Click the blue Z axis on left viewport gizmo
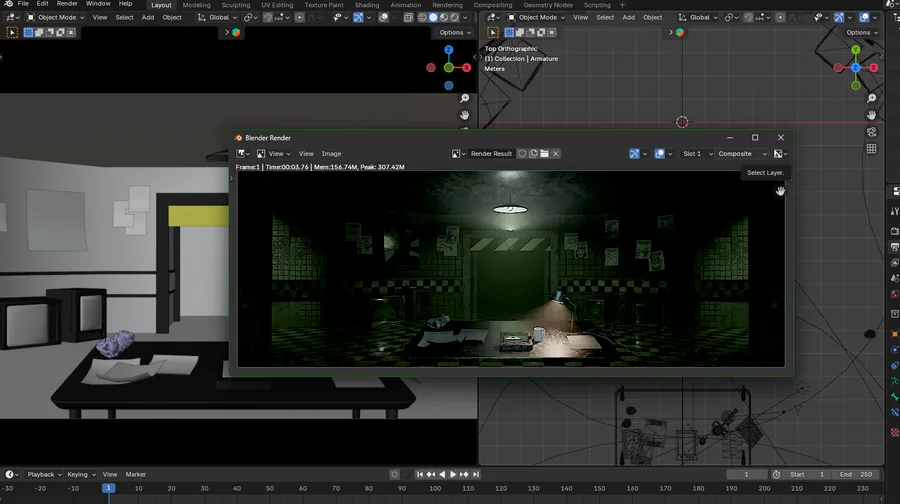The height and width of the screenshot is (504, 900). (449, 50)
